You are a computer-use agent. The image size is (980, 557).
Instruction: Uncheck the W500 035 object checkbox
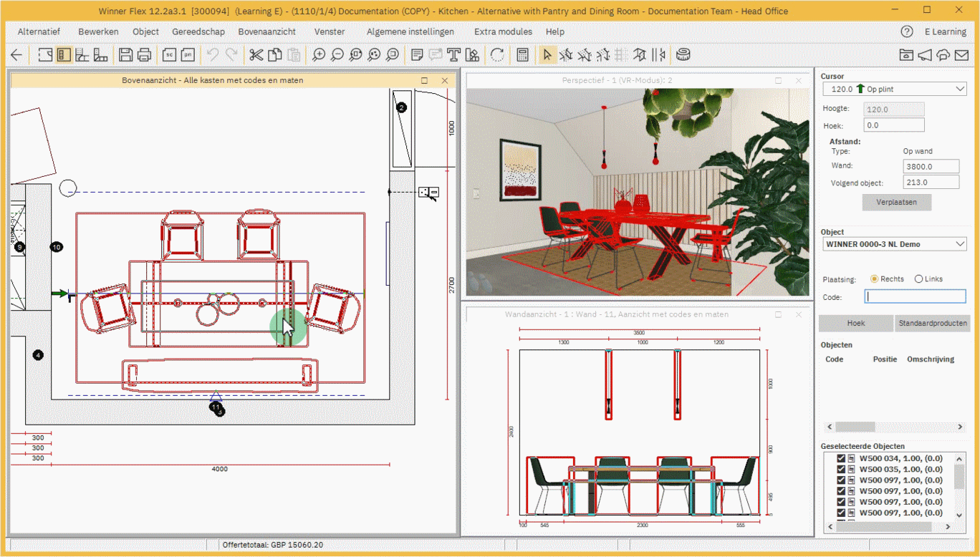pos(841,470)
